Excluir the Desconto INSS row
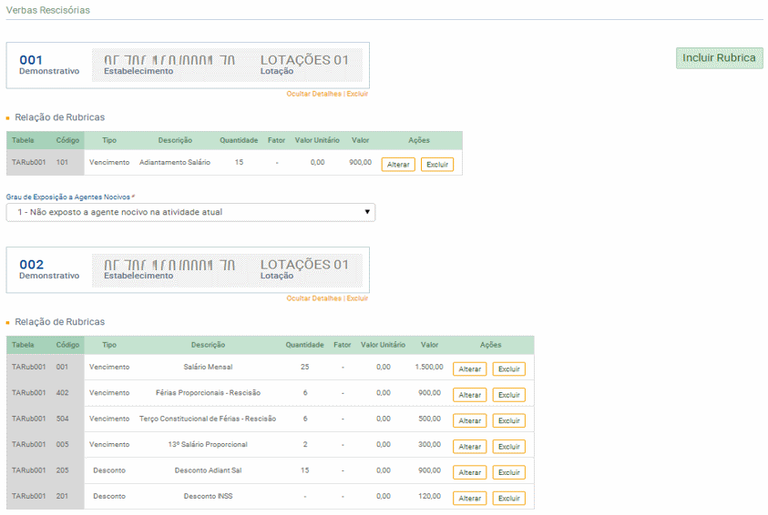 click(x=509, y=498)
